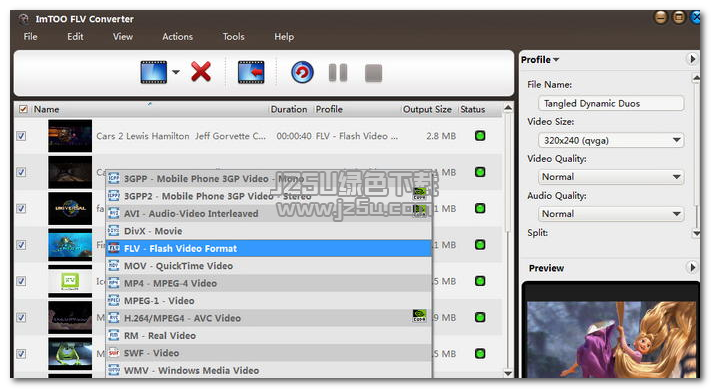Screen dimensions: 711x389
Task: Toggle checkbox of the fourth video row
Action: 21,245
